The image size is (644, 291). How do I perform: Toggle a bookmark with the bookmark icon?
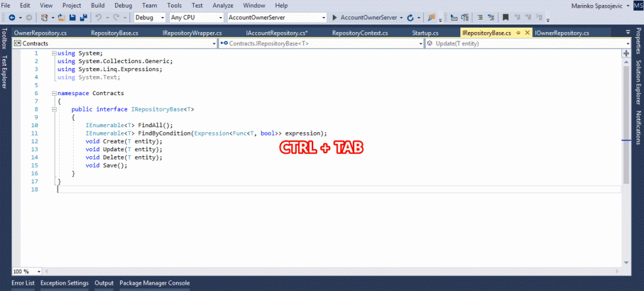pyautogui.click(x=505, y=18)
